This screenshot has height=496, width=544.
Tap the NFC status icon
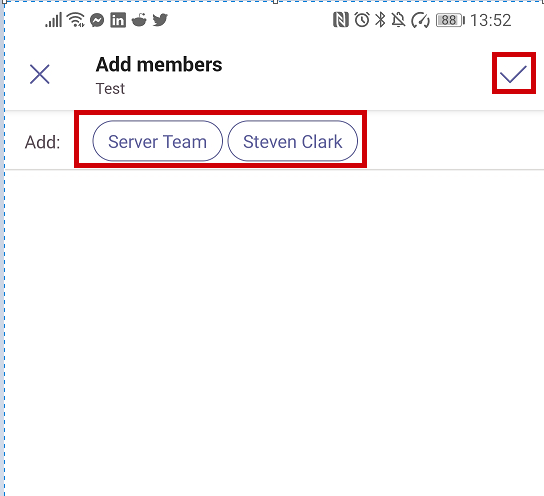coord(341,20)
